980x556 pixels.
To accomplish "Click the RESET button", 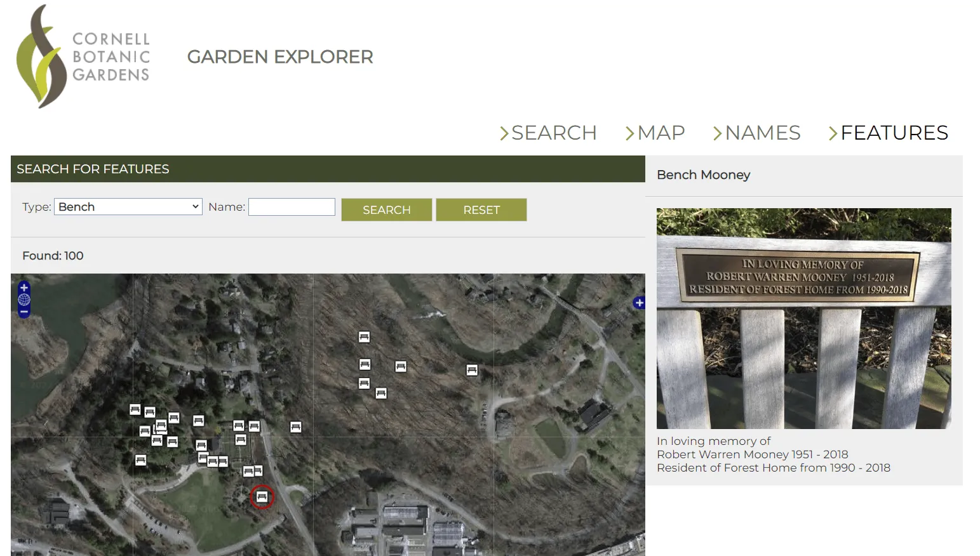I will (481, 209).
